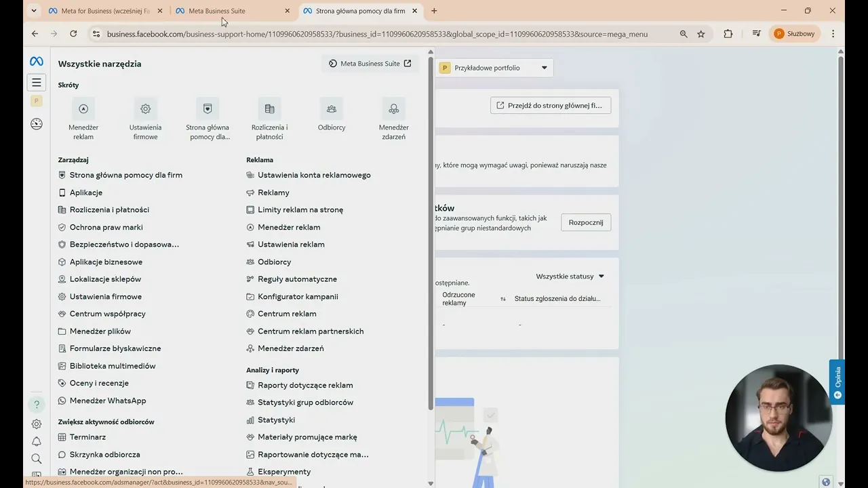The width and height of the screenshot is (868, 488).
Task: Open Formularze błyskawiczne menu entry
Action: tap(109, 348)
